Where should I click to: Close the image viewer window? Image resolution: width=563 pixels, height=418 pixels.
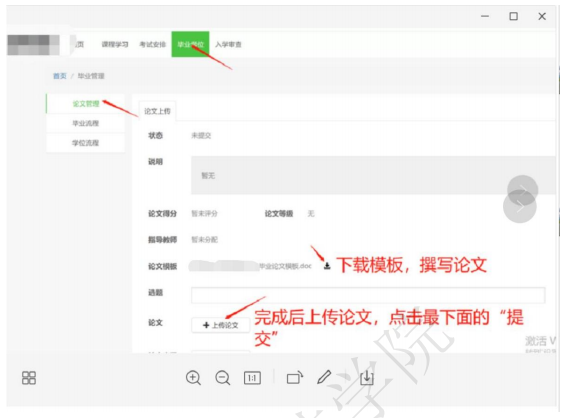542,16
